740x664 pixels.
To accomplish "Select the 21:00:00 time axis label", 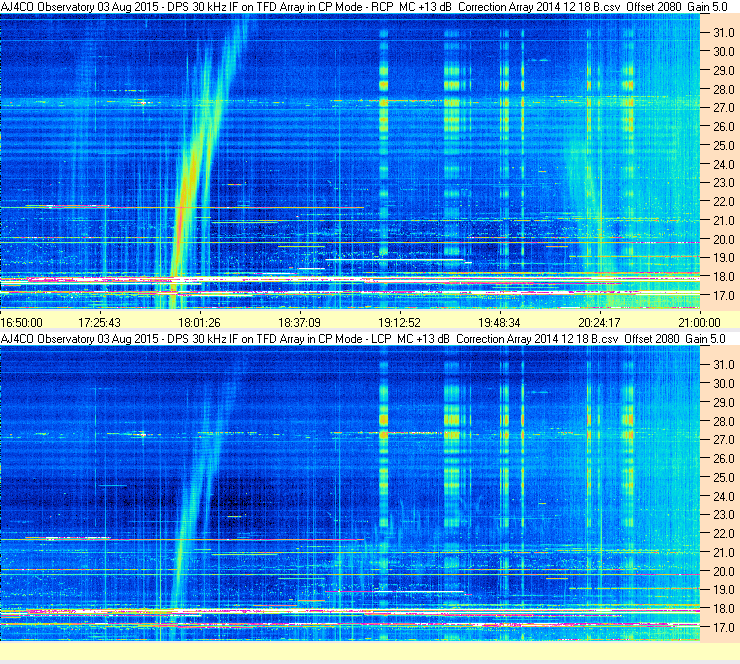I will tap(699, 323).
